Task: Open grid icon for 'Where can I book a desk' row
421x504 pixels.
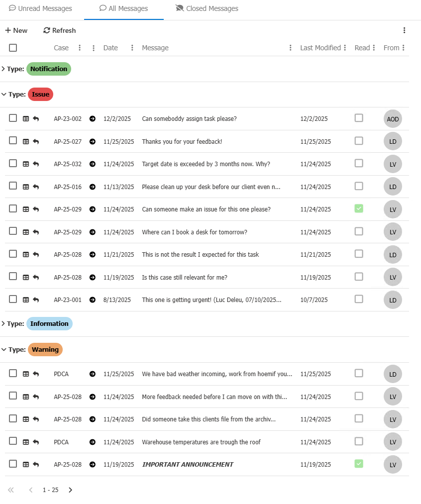Action: coord(26,232)
